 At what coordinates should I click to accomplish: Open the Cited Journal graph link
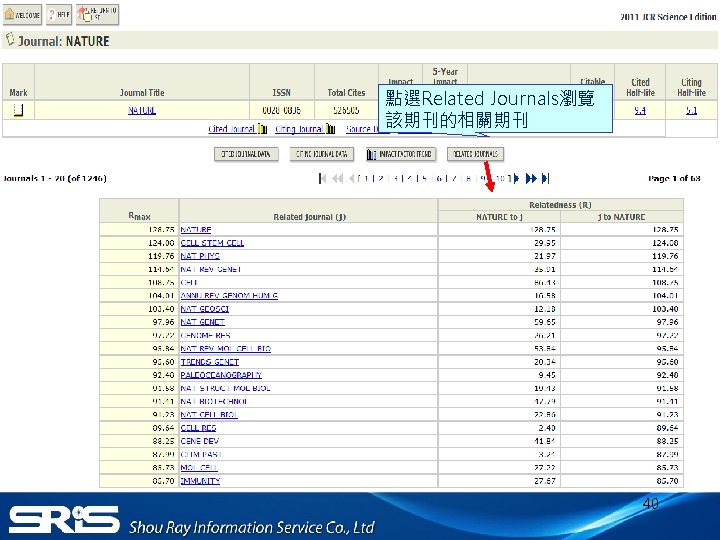click(231, 129)
